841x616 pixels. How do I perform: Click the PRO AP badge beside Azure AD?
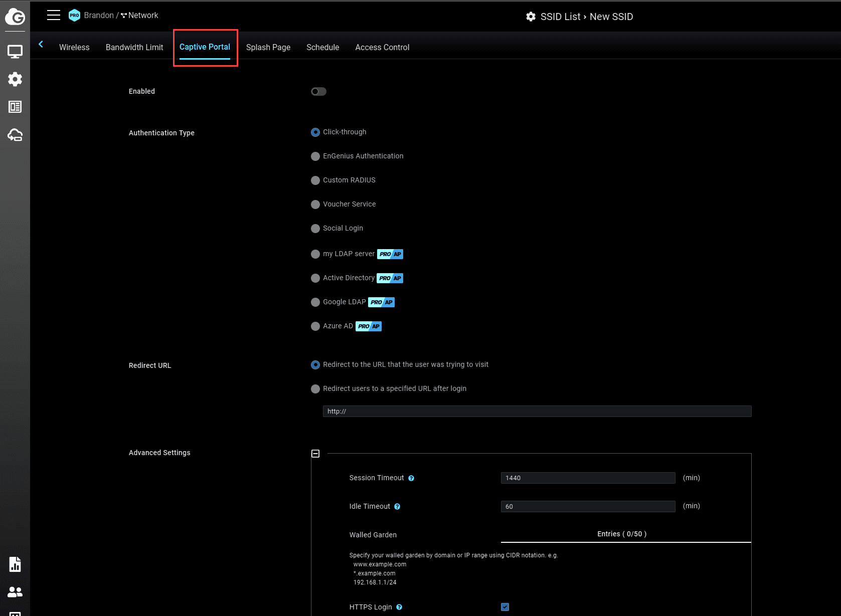[x=369, y=326]
